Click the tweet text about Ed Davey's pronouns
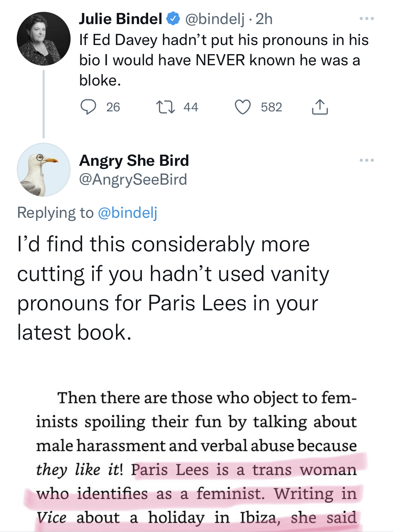The width and height of the screenshot is (393, 532). click(224, 60)
